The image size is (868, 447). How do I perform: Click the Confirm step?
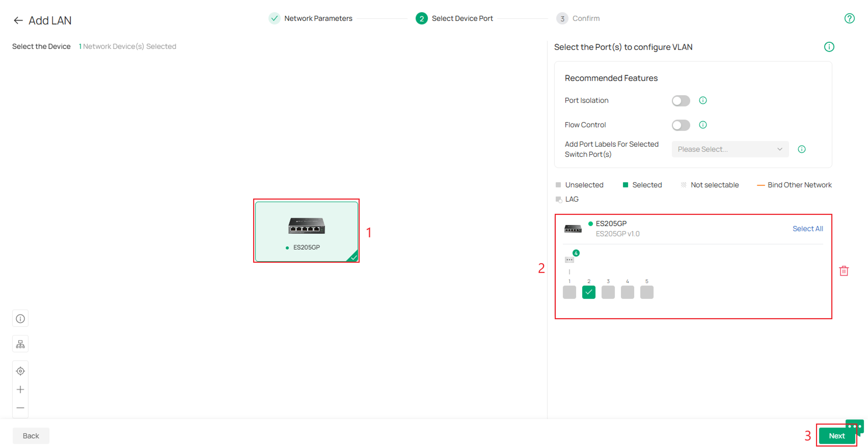click(x=578, y=18)
